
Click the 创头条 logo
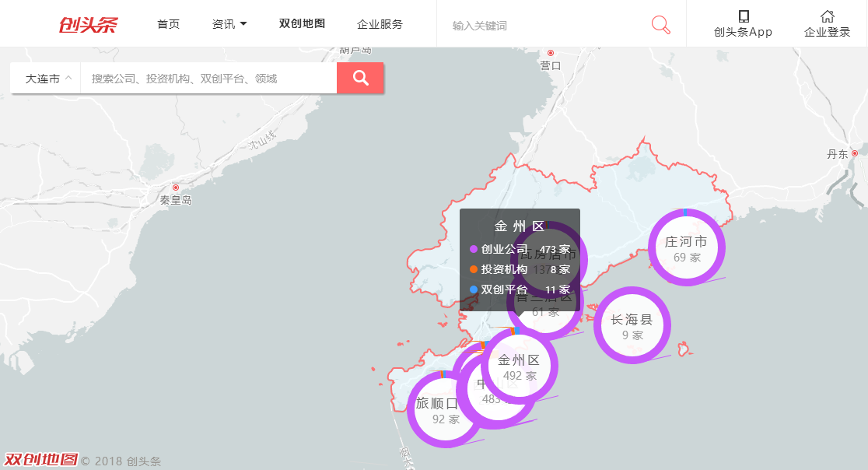89,24
